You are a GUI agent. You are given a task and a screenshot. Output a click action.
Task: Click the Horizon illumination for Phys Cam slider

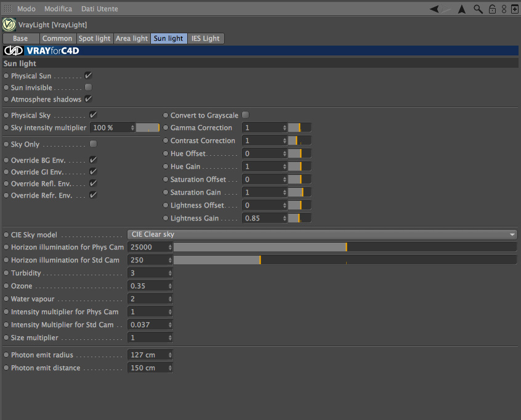(345, 247)
